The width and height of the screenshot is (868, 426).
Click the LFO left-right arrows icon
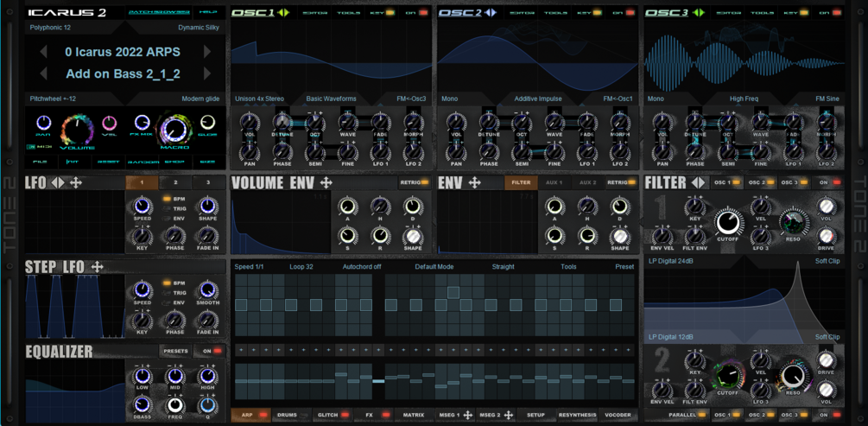58,183
